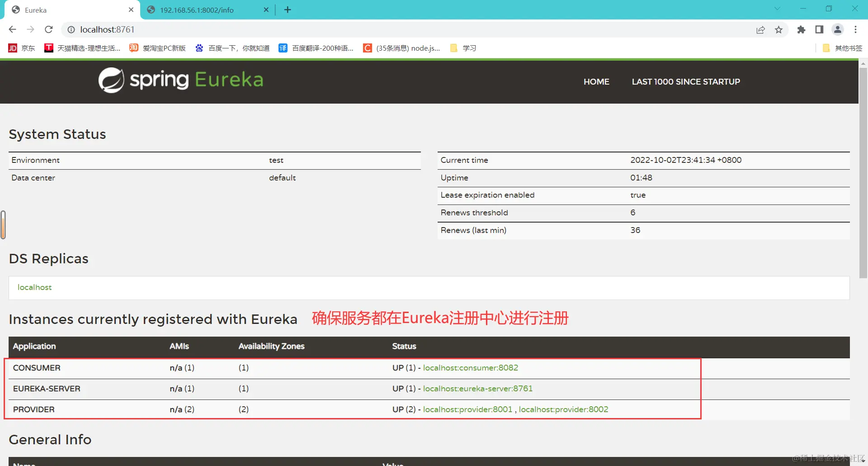Click the General Info heading
Image resolution: width=868 pixels, height=466 pixels.
click(x=50, y=440)
